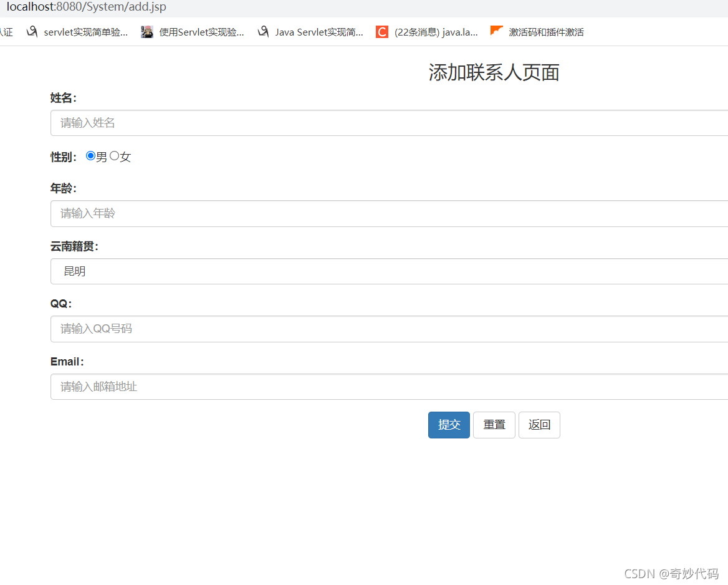The width and height of the screenshot is (728, 585).
Task: Open the (22条消息) java.la... bookmark
Action: click(x=427, y=32)
